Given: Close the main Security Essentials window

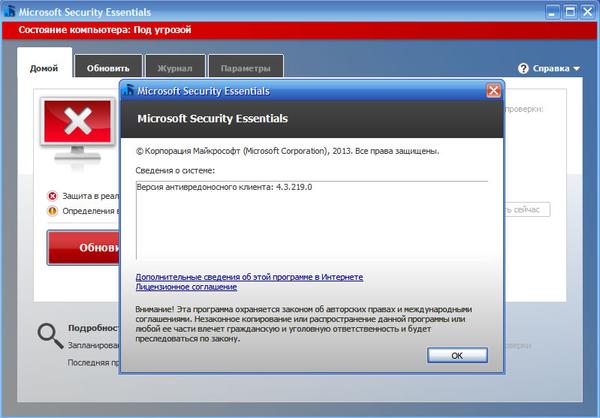Looking at the screenshot, I should [x=588, y=12].
